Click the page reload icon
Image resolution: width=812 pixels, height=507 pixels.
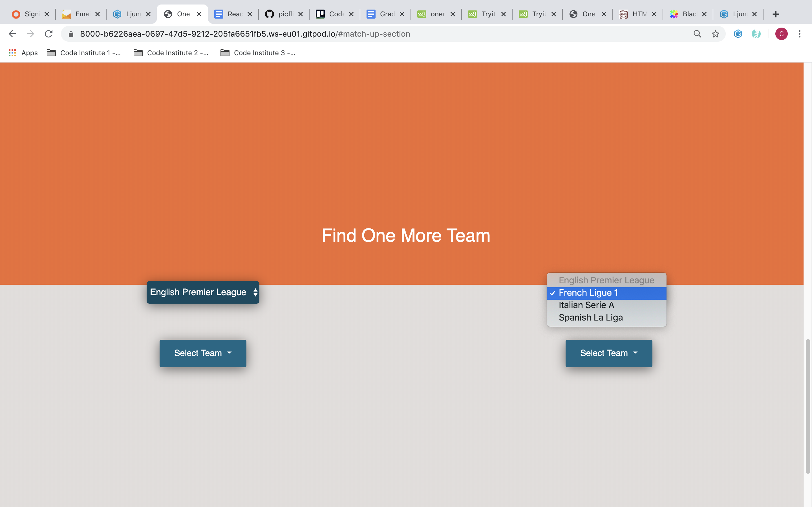tap(50, 34)
